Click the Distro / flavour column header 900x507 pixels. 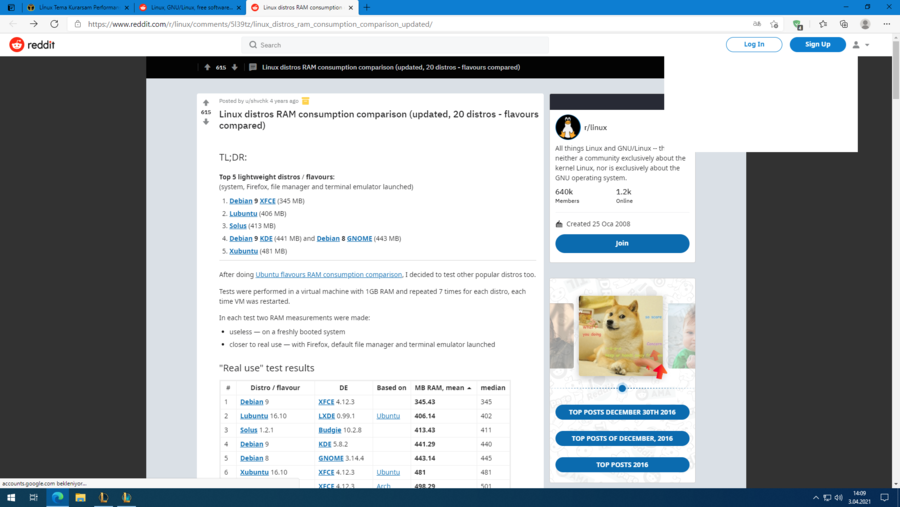tap(275, 388)
